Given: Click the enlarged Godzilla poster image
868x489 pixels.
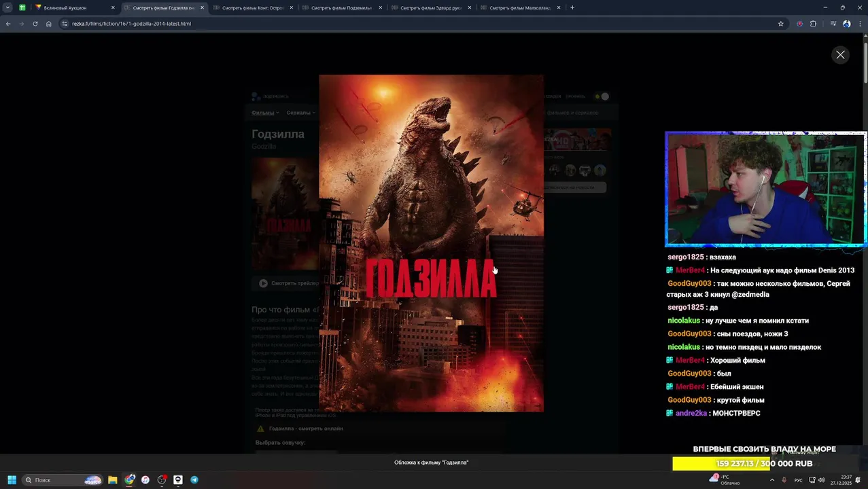Looking at the screenshot, I should 431,243.
